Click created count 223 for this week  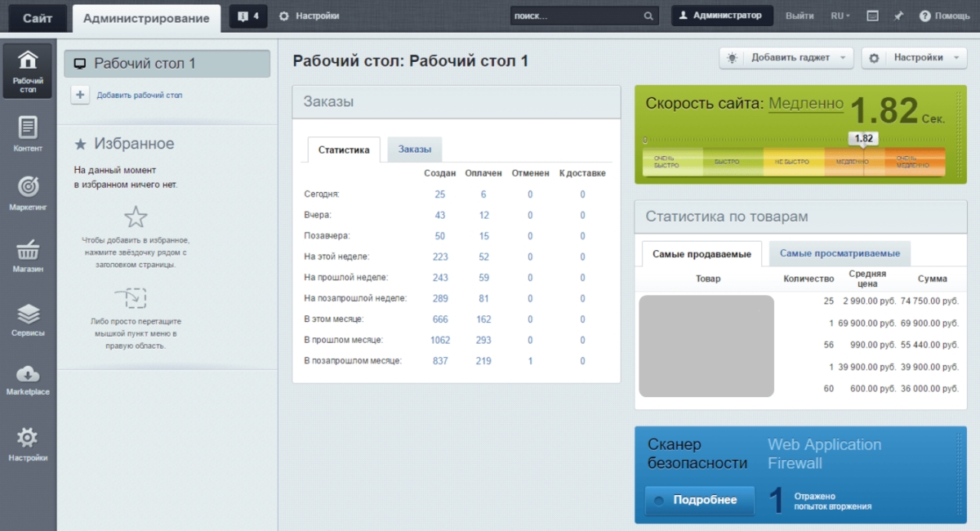(x=440, y=257)
